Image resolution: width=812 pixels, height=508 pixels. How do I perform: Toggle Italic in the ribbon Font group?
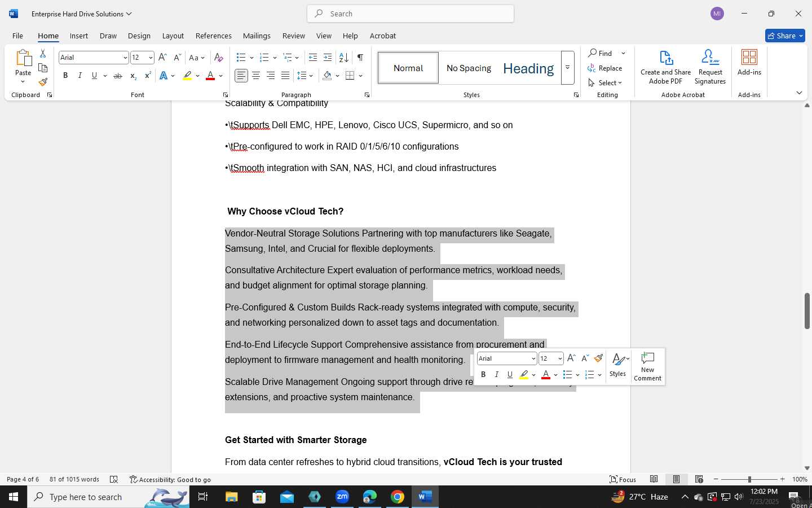click(80, 76)
